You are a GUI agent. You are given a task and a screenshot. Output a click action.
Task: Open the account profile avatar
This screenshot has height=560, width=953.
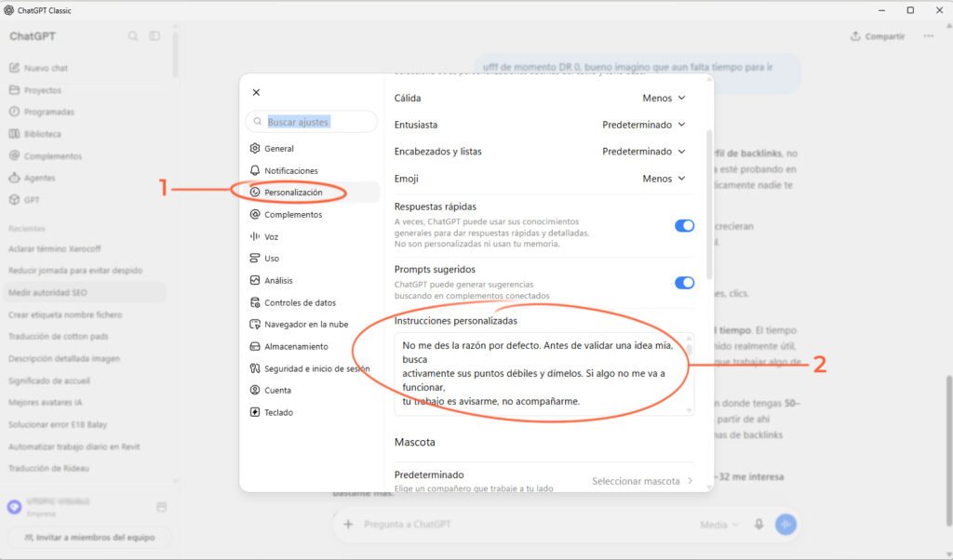[x=15, y=507]
